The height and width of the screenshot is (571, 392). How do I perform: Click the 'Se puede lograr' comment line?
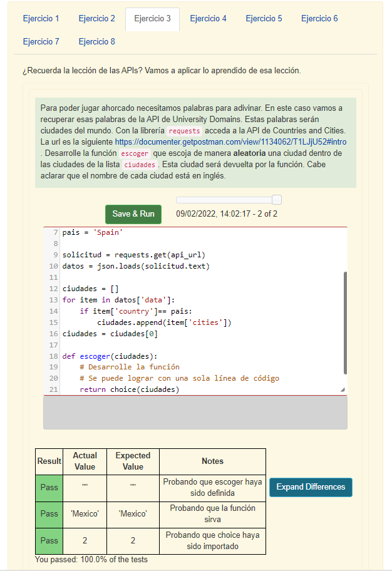pyautogui.click(x=179, y=378)
